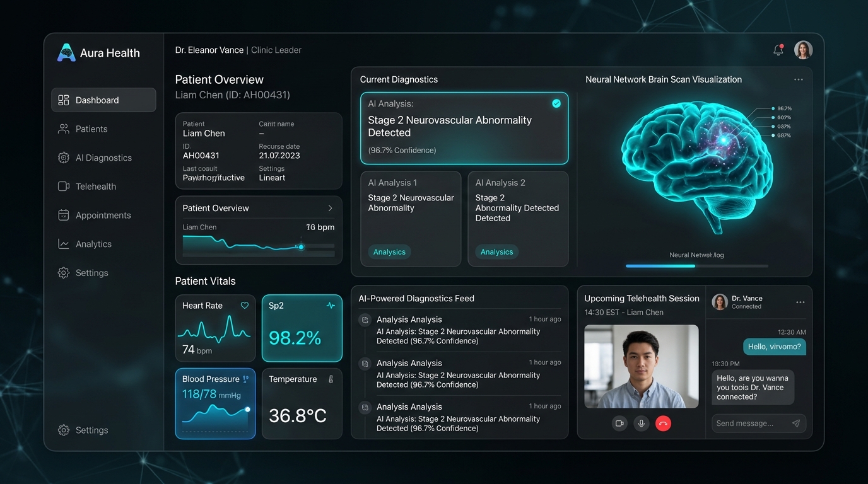Mute the microphone in telehealth session
Image resolution: width=868 pixels, height=484 pixels.
642,423
